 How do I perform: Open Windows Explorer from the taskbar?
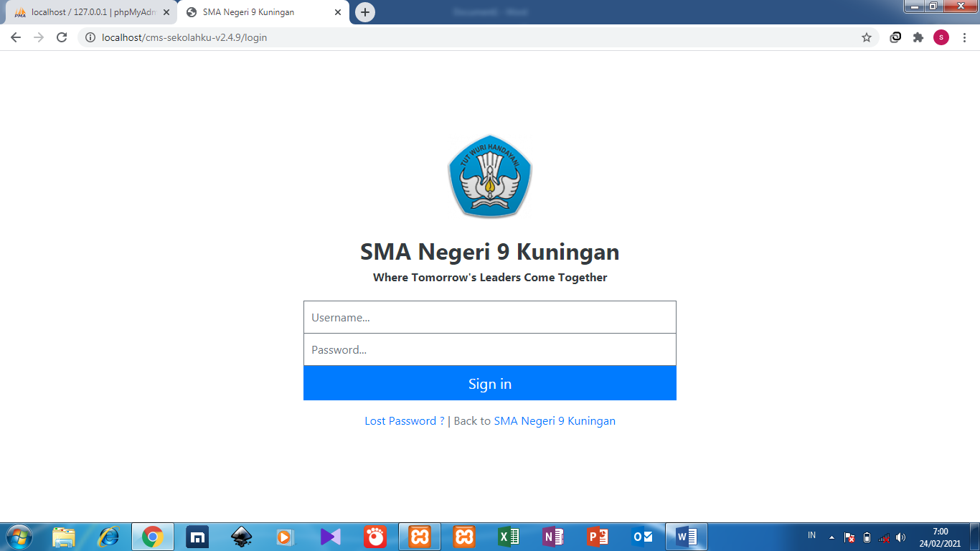coord(64,537)
